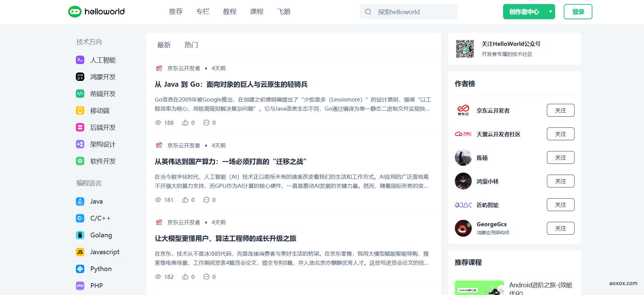The width and height of the screenshot is (644, 295).
Task: Follow 近屿智能
Action: (560, 205)
